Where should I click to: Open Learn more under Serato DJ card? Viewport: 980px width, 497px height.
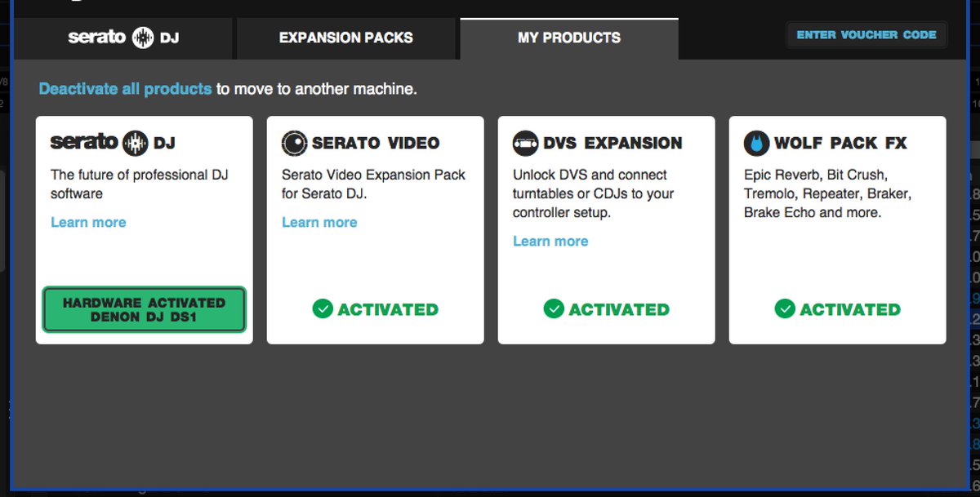click(x=88, y=222)
